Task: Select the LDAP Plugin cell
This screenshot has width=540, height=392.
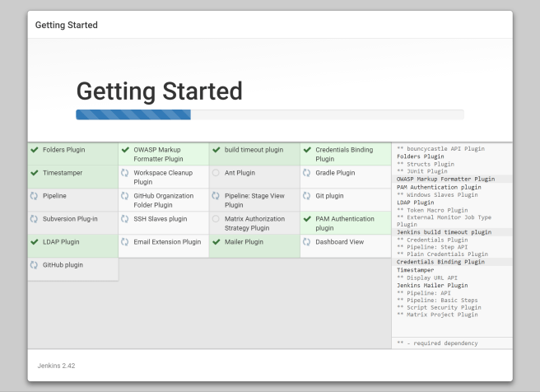Action: (x=72, y=245)
